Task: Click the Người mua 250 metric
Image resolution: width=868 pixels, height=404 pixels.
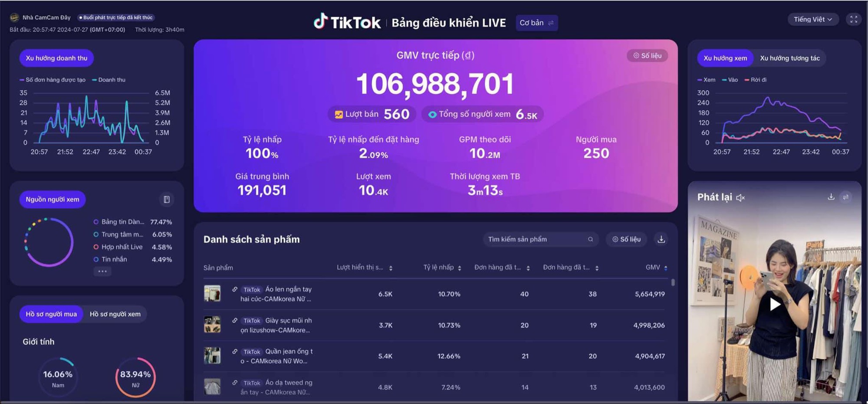Action: [x=596, y=147]
